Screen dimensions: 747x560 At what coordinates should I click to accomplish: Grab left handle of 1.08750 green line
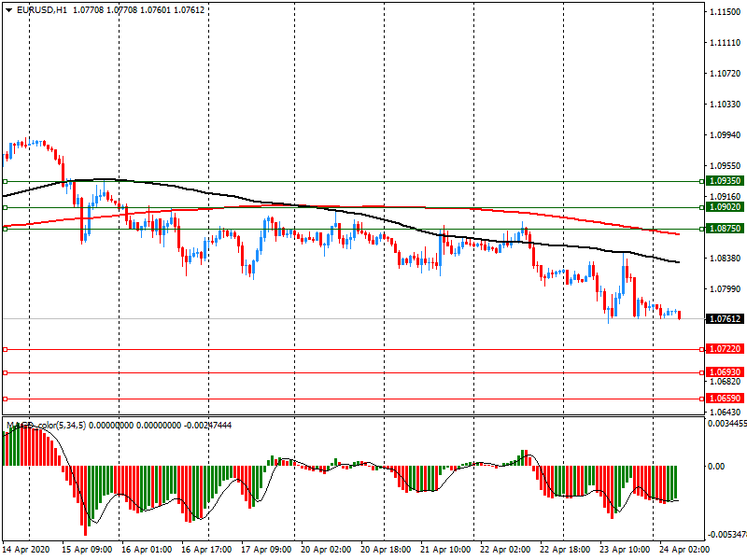pos(6,229)
